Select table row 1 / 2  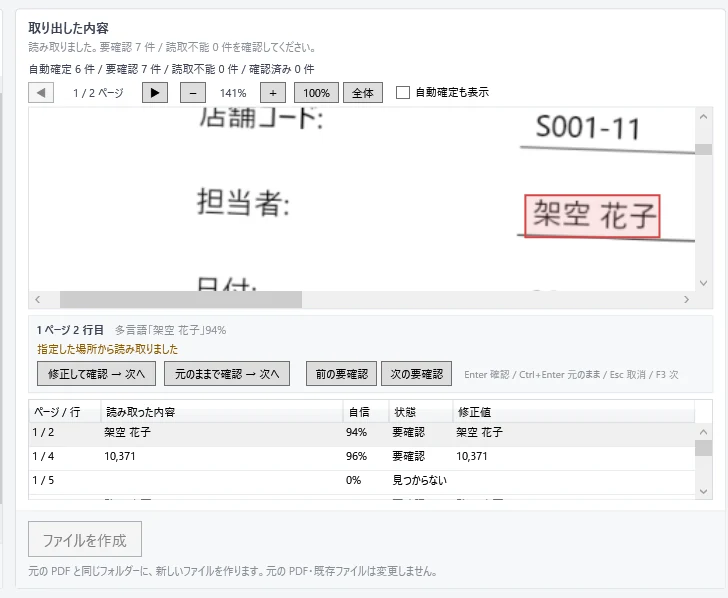(362, 433)
